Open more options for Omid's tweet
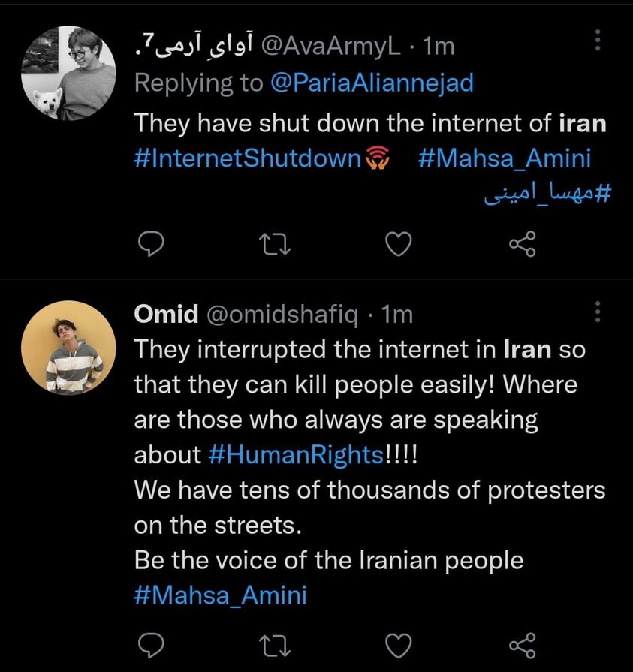Viewport: 633px width, 672px height. (598, 312)
